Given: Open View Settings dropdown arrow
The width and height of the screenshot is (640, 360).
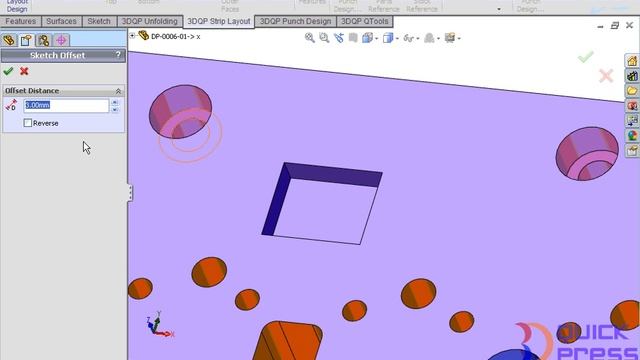Looking at the screenshot, I should click(x=459, y=39).
